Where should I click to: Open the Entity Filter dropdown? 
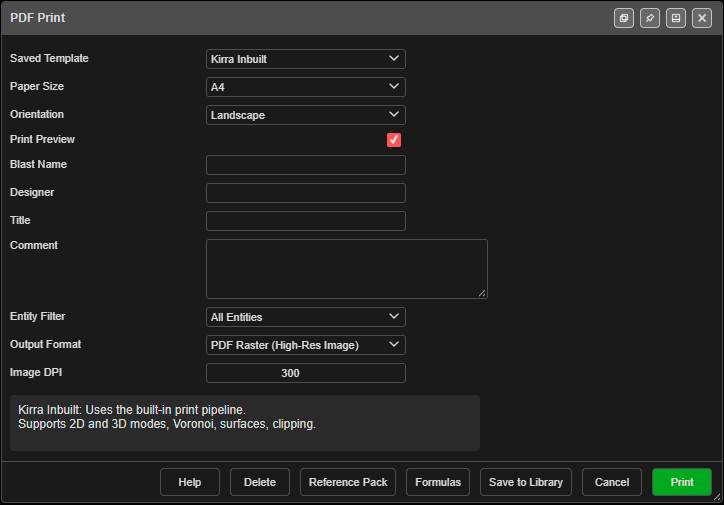pos(306,317)
